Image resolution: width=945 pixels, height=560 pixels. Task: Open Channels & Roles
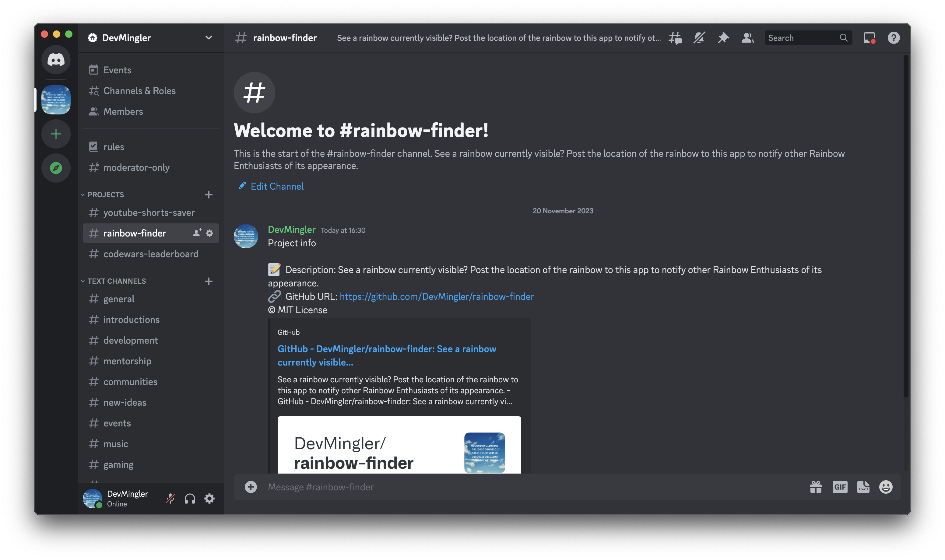(x=151, y=91)
